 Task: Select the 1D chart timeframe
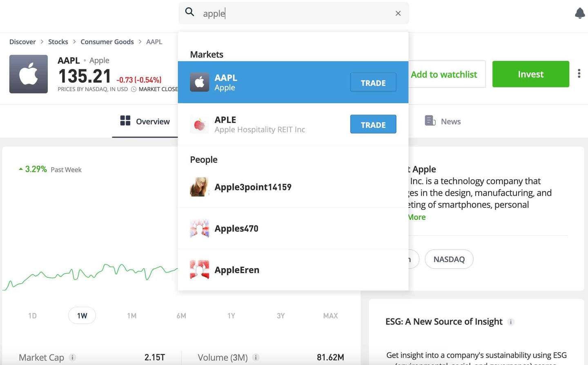click(32, 316)
